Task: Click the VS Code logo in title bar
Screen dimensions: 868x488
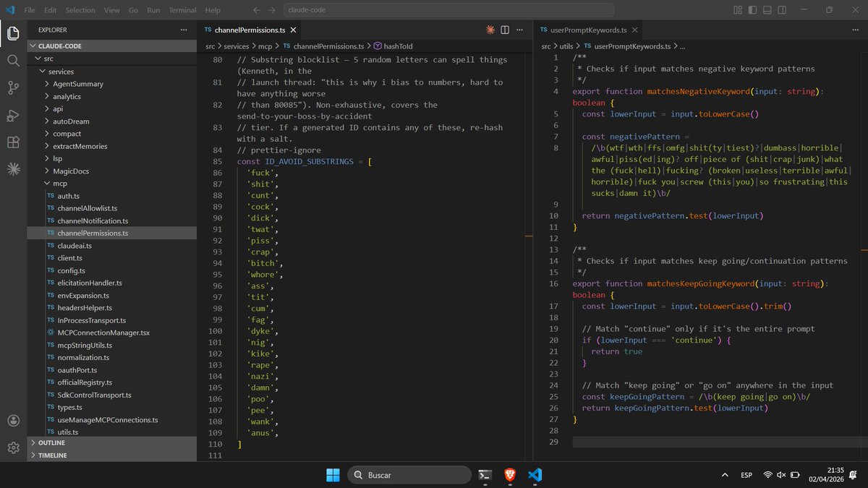Action: click(9, 10)
